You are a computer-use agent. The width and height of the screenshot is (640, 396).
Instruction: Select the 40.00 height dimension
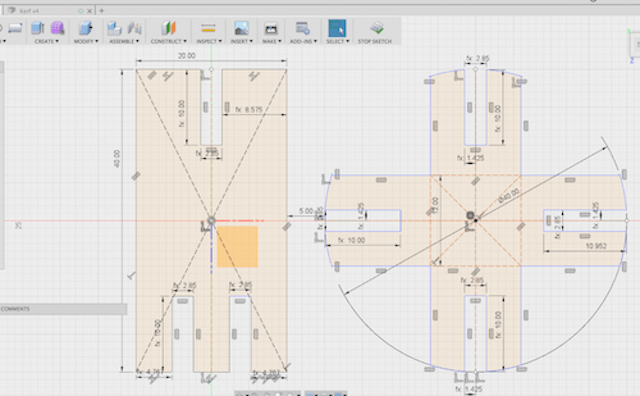(x=117, y=159)
